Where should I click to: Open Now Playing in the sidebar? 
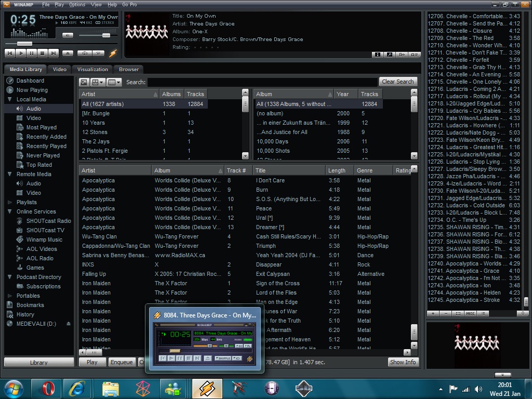(32, 90)
